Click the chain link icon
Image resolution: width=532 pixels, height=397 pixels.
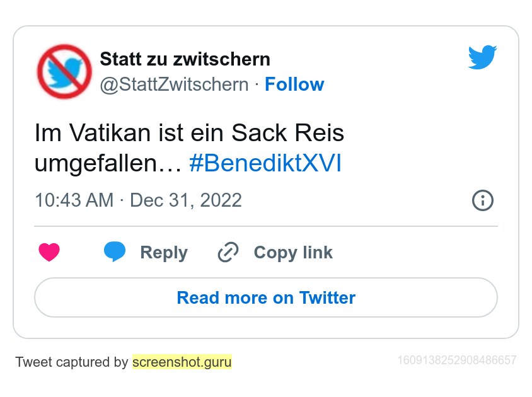point(228,253)
